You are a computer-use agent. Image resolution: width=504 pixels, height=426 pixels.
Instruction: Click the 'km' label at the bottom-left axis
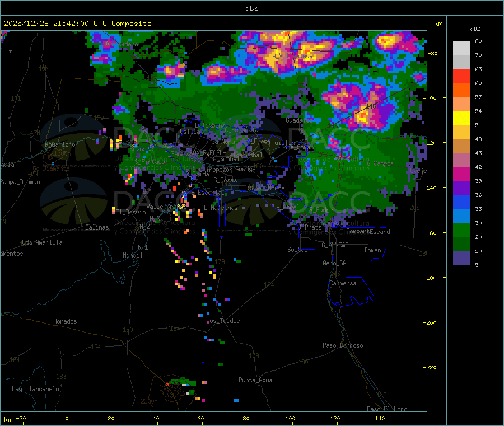8,420
